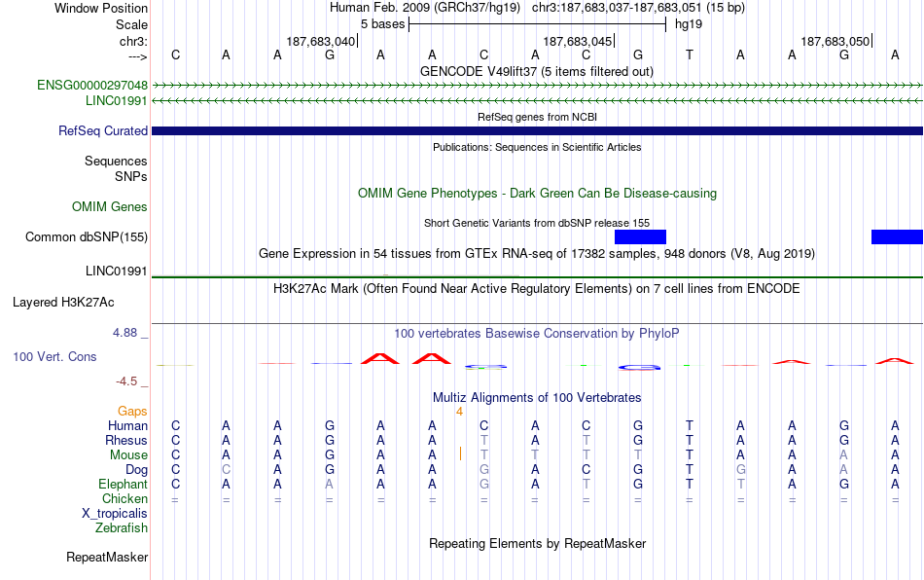This screenshot has width=924, height=580.
Task: Click Repeating Elements by RepeatMasker title
Action: click(x=537, y=543)
